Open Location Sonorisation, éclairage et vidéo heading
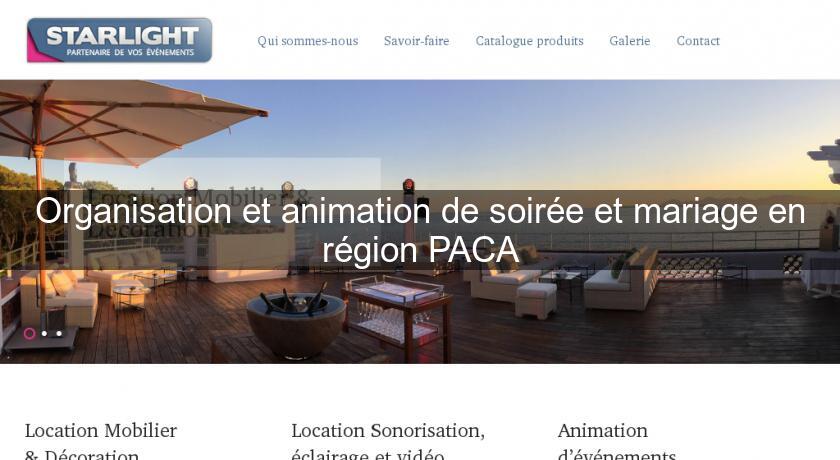The width and height of the screenshot is (840, 460). point(388,442)
